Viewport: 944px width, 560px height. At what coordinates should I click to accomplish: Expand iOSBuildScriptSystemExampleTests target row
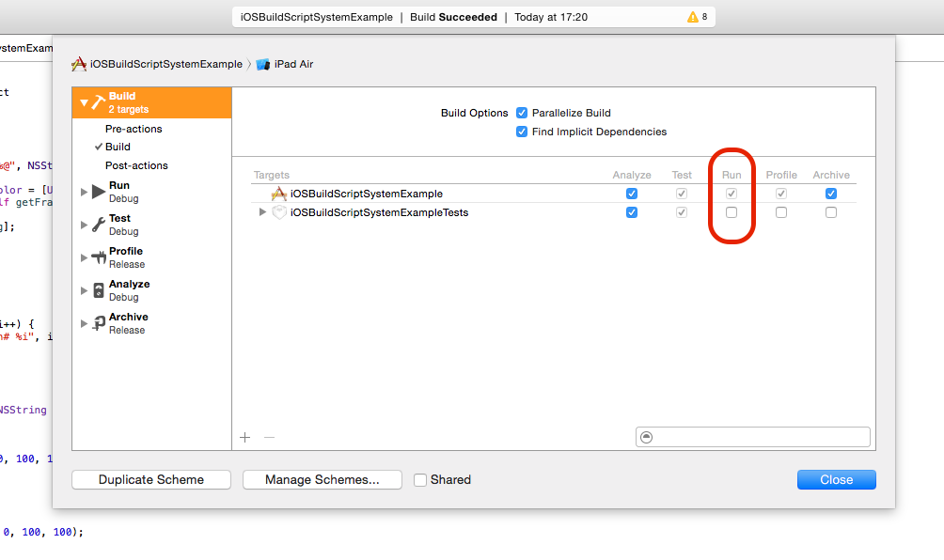pos(262,211)
